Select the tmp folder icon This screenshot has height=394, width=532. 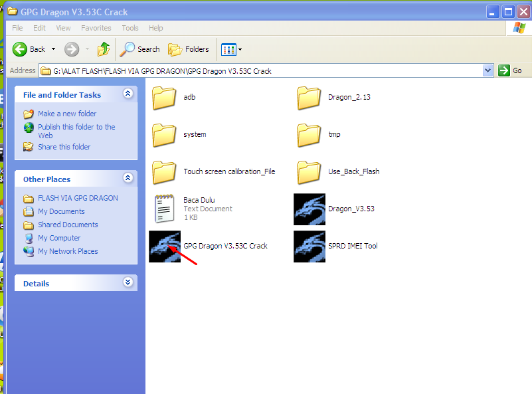[309, 135]
